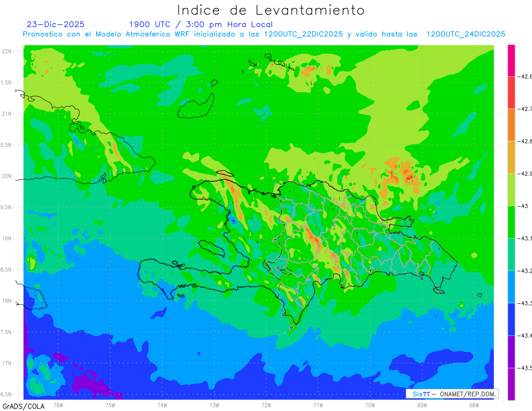The width and height of the screenshot is (532, 411).
Task: Click the valid-until time '1200UTC_24DIC2025'
Action: point(465,34)
